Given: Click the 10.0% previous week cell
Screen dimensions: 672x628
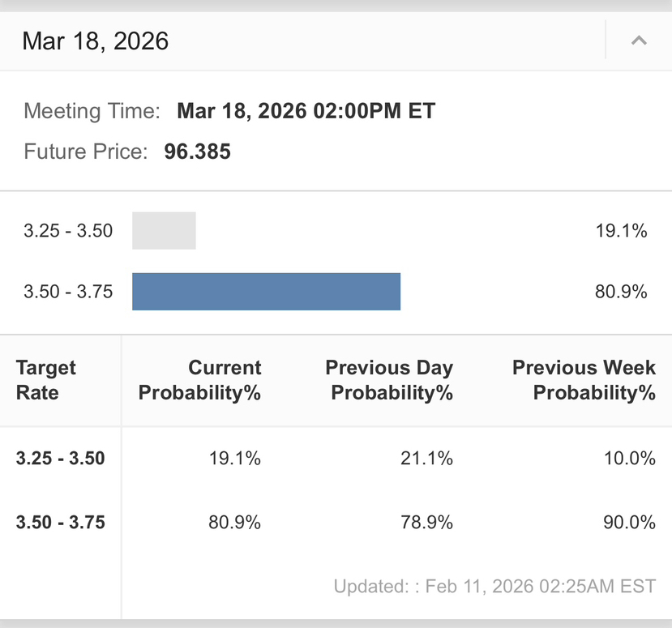Looking at the screenshot, I should click(x=629, y=459).
